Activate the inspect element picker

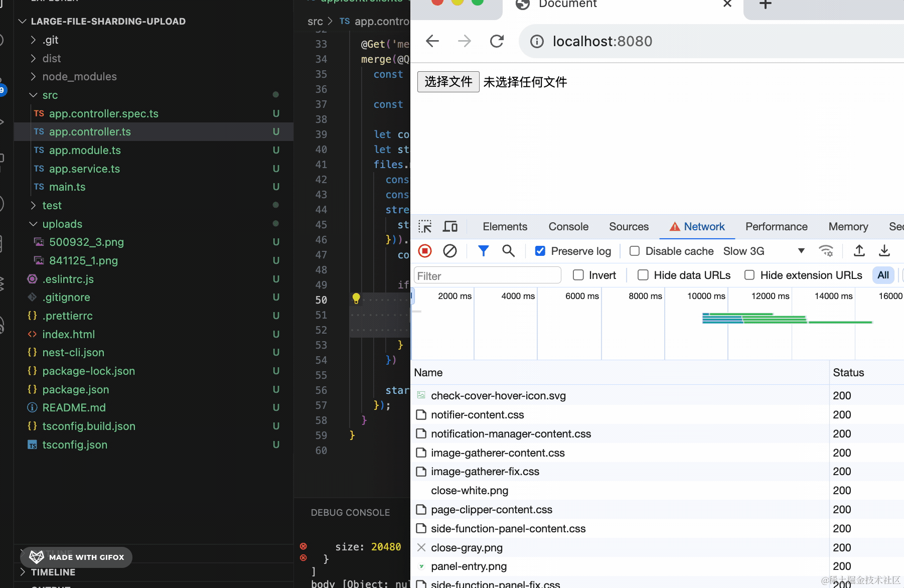(x=425, y=227)
